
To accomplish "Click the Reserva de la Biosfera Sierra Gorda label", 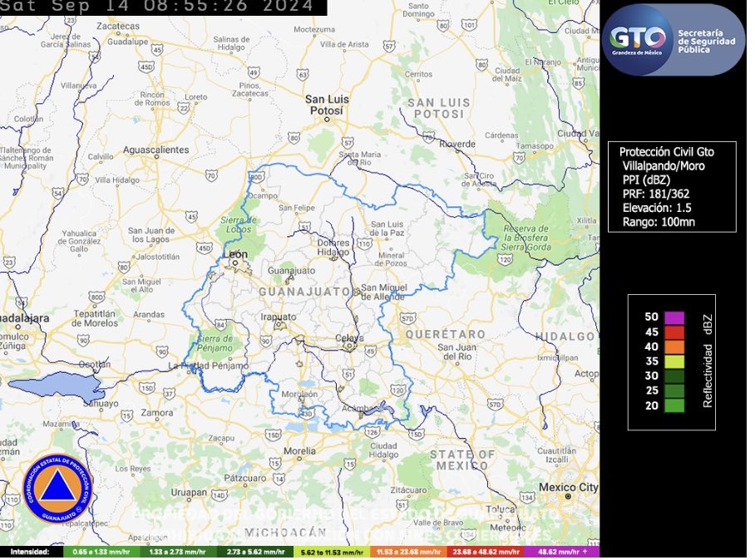I will click(526, 238).
